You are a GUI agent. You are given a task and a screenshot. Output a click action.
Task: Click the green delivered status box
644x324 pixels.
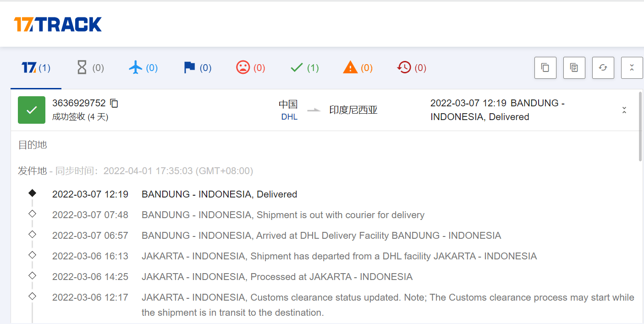click(x=32, y=110)
